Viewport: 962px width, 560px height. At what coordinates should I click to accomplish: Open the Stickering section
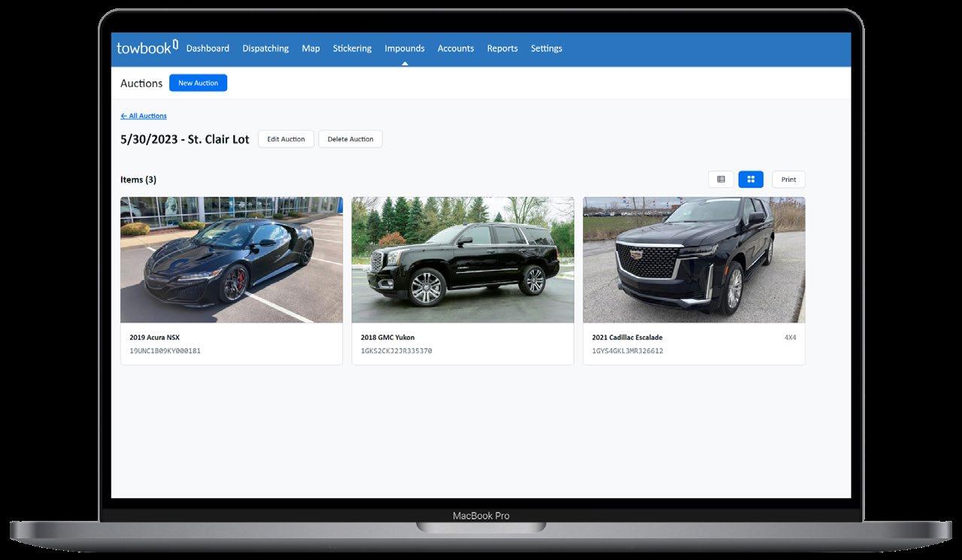[x=352, y=48]
